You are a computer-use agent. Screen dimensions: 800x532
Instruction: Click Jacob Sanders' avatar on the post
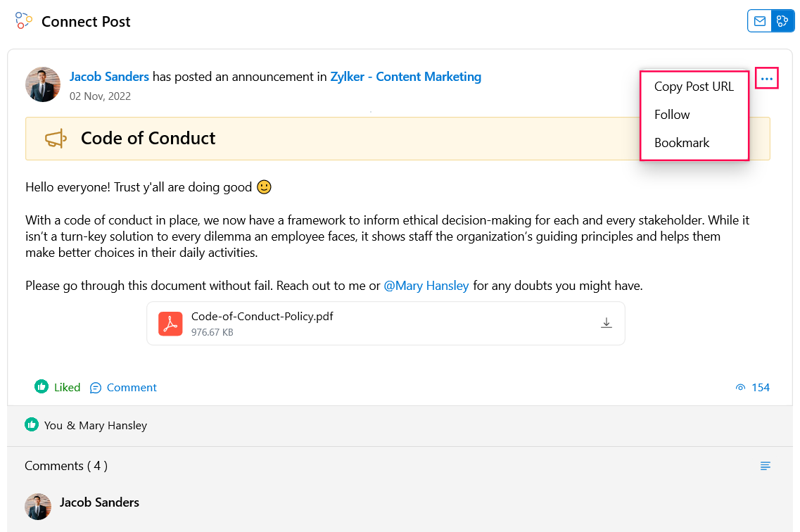coord(43,84)
